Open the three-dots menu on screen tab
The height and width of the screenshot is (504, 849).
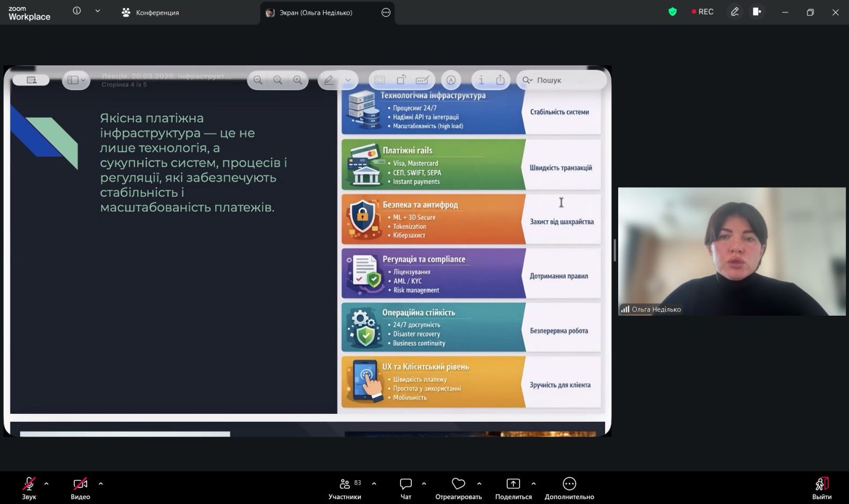pos(386,12)
